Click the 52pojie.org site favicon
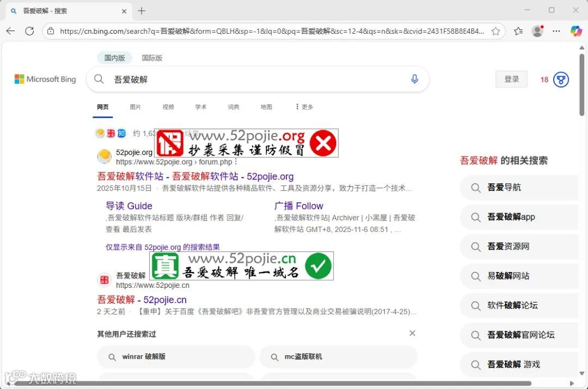 (104, 156)
